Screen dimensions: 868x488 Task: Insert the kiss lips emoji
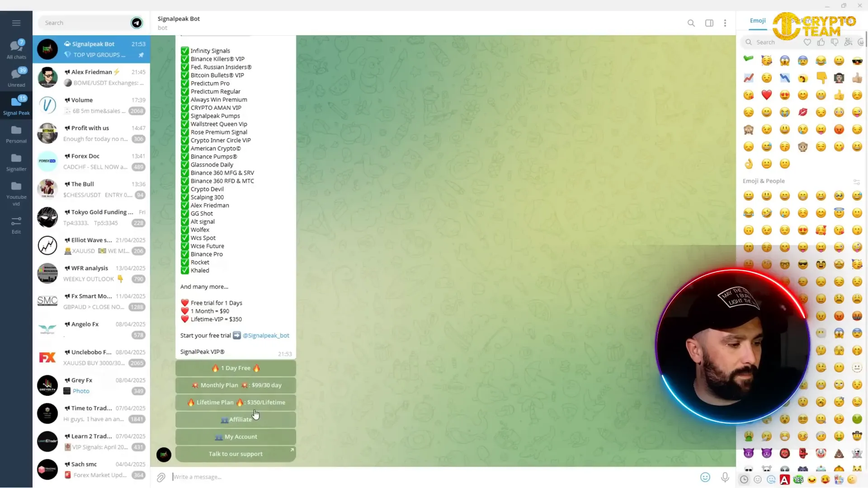803,112
